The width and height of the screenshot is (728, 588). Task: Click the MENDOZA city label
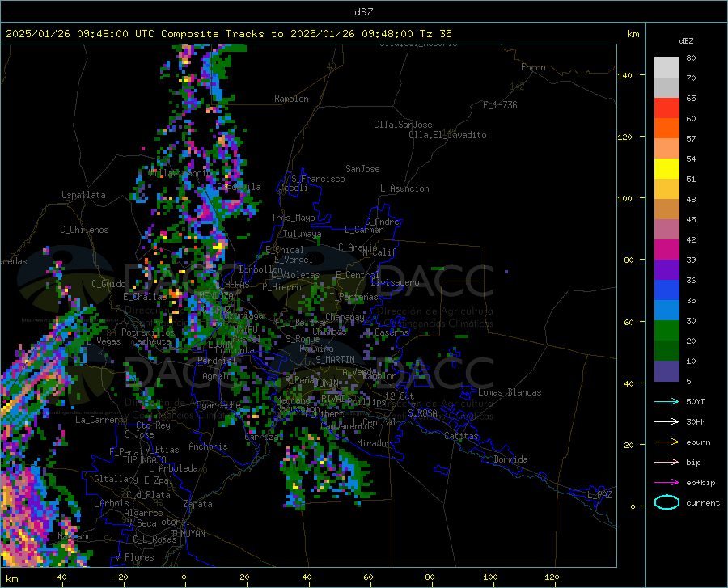pos(216,295)
